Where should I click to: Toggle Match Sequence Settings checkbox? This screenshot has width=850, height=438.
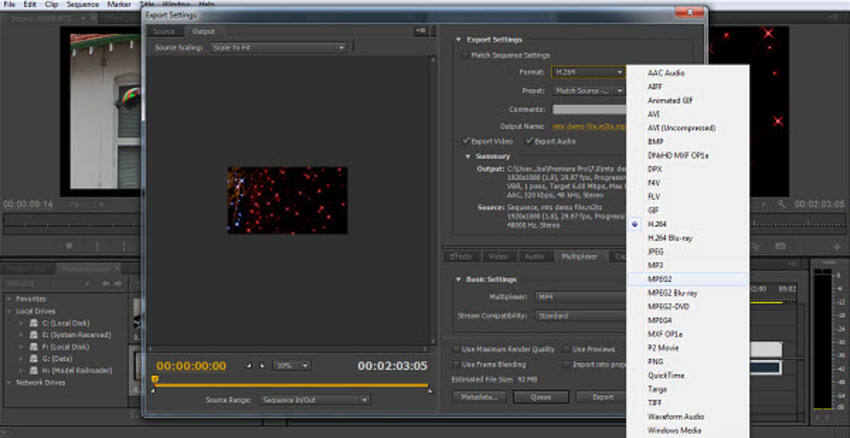click(465, 55)
